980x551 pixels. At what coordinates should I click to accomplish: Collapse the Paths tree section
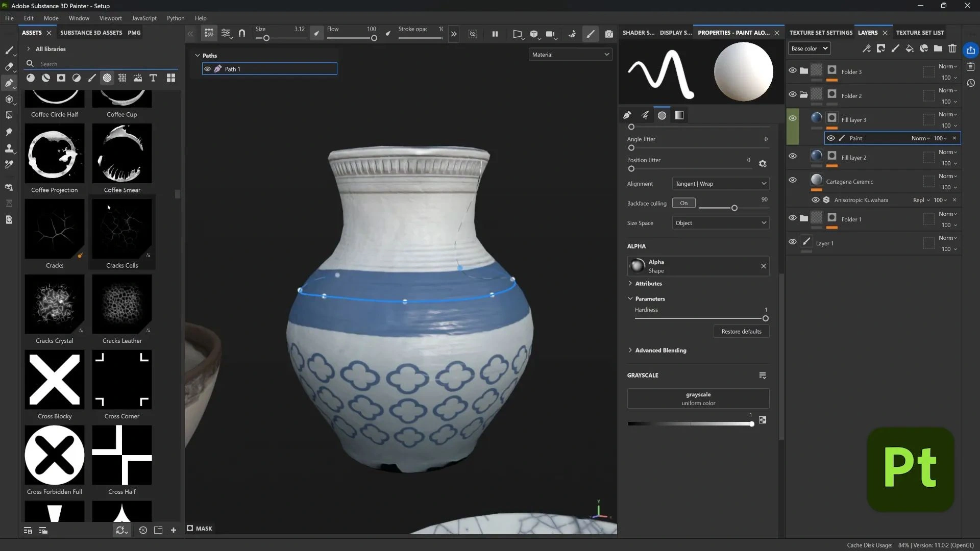click(x=198, y=56)
